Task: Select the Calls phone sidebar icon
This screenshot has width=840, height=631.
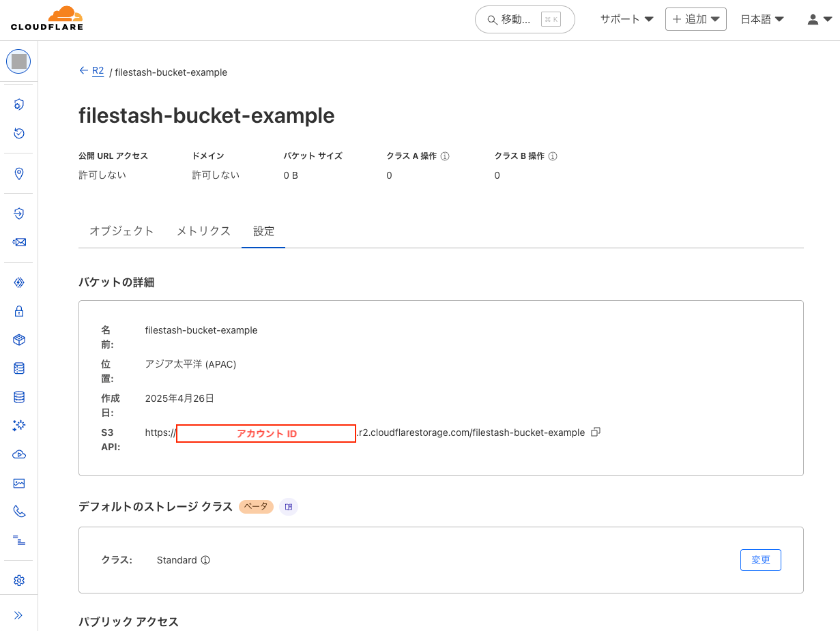Action: coord(18,510)
